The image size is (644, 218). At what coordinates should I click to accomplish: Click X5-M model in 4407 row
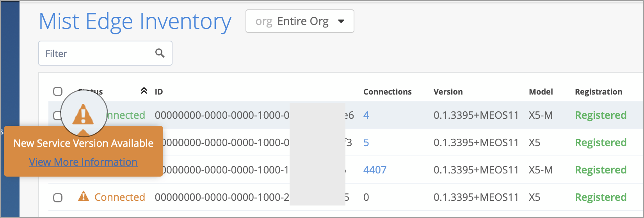click(x=541, y=170)
